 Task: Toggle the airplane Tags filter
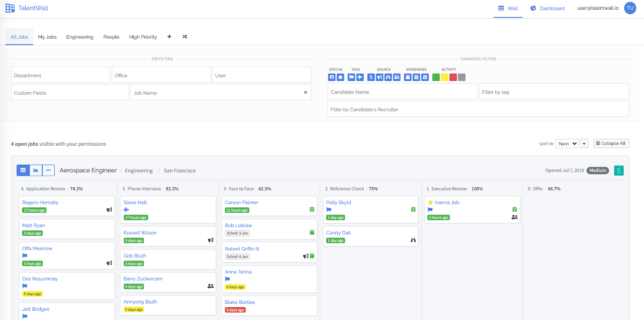pyautogui.click(x=360, y=77)
